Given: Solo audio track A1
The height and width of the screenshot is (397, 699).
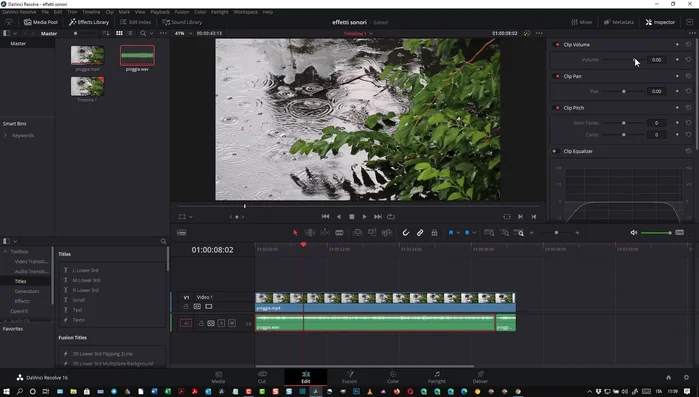Looking at the screenshot, I should tap(222, 323).
